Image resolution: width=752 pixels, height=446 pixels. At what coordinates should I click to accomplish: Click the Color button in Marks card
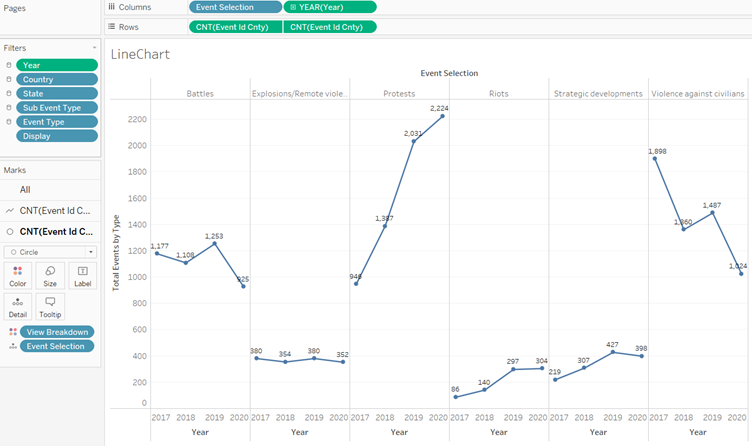[17, 276]
